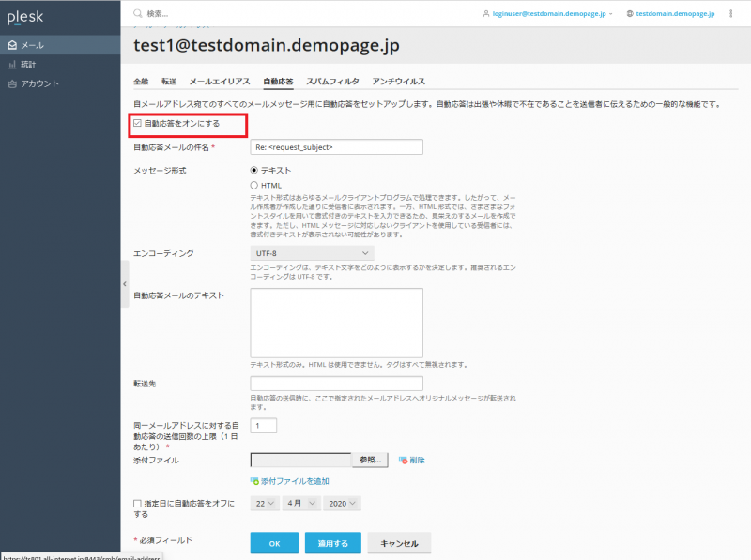The image size is (751, 560).
Task: Open the year dropdown showing 2020
Action: [x=342, y=504]
